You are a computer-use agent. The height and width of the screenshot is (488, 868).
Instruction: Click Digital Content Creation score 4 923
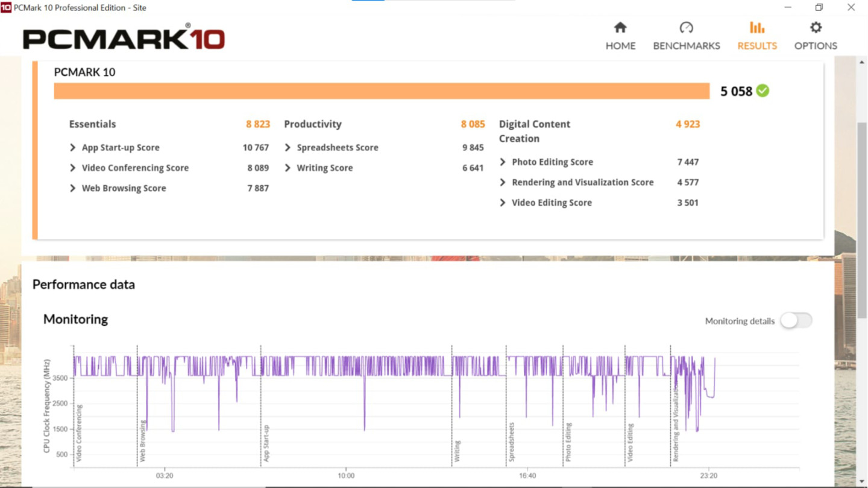pos(688,124)
